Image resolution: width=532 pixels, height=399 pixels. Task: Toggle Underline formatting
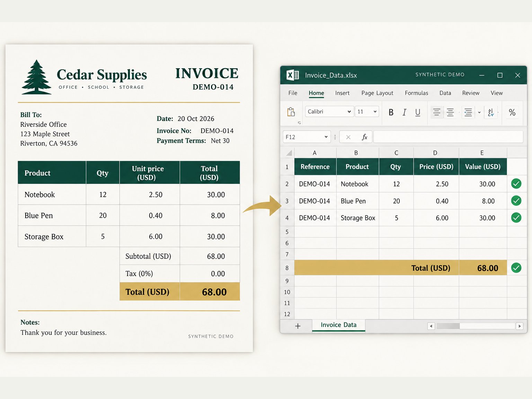(x=418, y=112)
